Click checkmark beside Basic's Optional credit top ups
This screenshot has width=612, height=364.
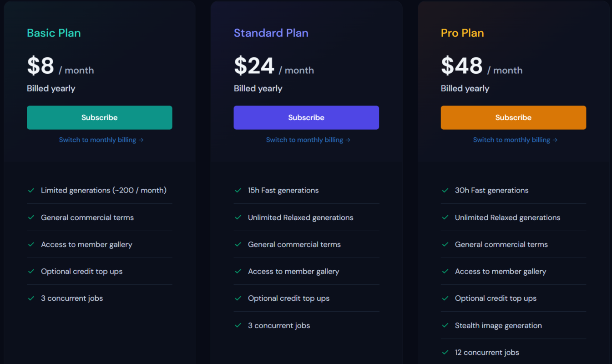tap(31, 271)
